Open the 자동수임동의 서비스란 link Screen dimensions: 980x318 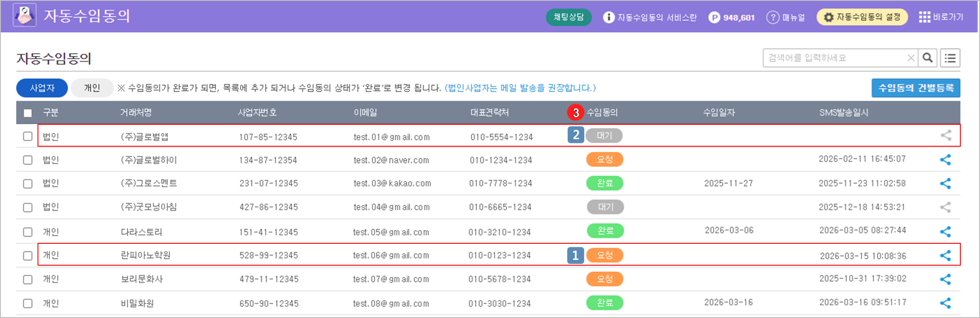[x=650, y=17]
